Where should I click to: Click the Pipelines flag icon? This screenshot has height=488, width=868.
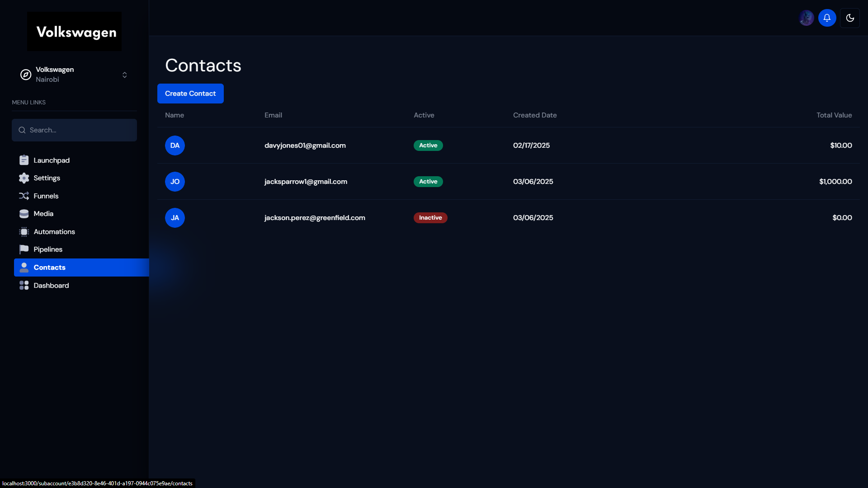point(24,249)
